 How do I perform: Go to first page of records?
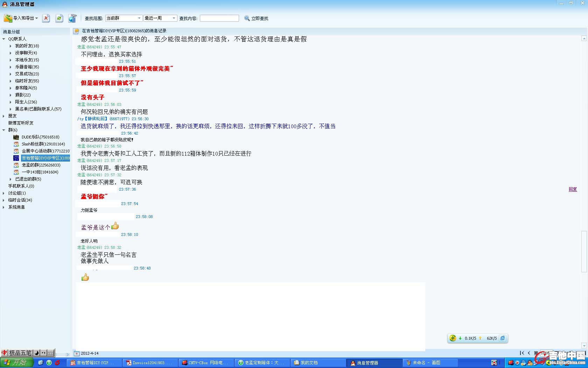[x=522, y=353]
